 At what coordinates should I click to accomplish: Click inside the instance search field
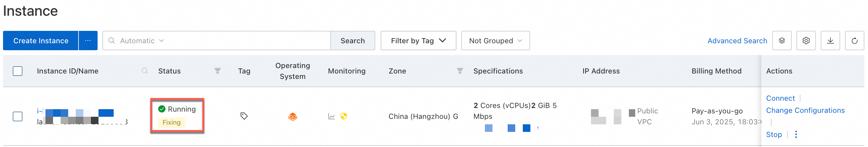tap(246, 41)
